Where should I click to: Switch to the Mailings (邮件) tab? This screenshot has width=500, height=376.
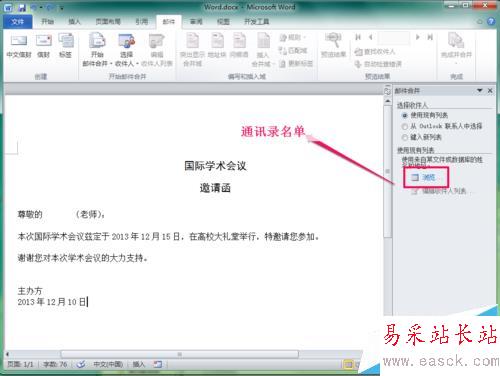(169, 22)
